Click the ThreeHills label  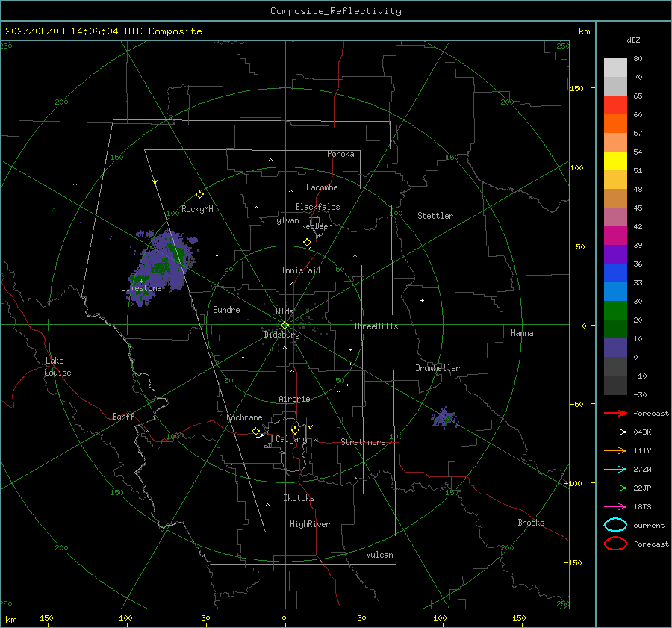pos(376,326)
